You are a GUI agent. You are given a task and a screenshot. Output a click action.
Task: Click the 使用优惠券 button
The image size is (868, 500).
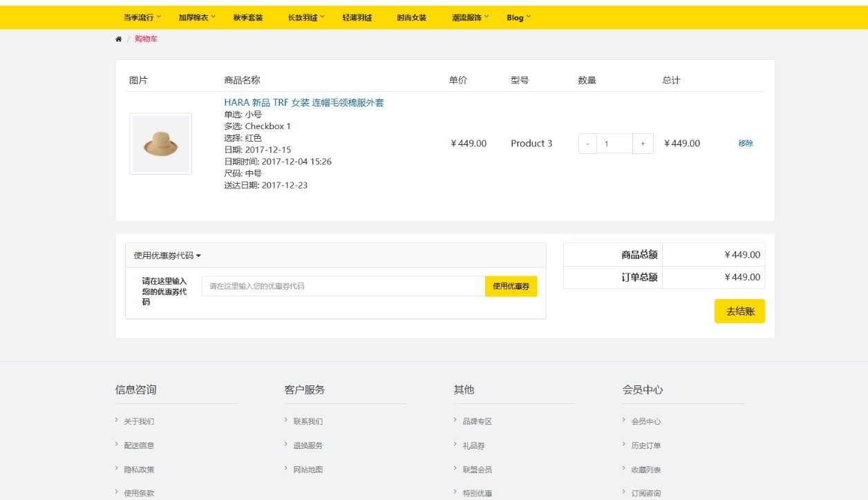[511, 286]
